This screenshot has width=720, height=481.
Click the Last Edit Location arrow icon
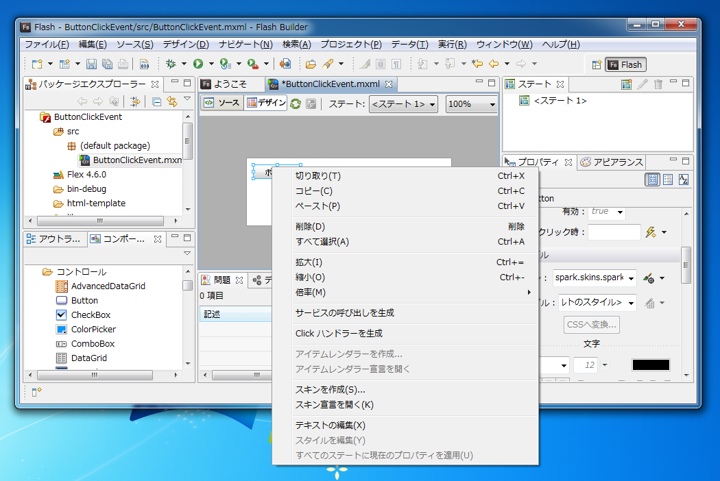point(478,64)
